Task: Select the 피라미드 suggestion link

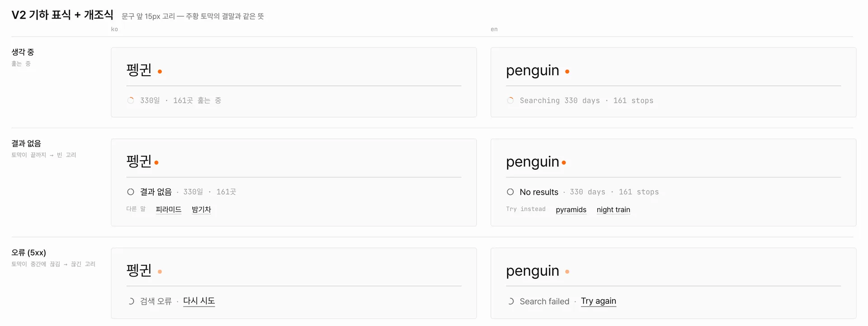Action: point(169,210)
